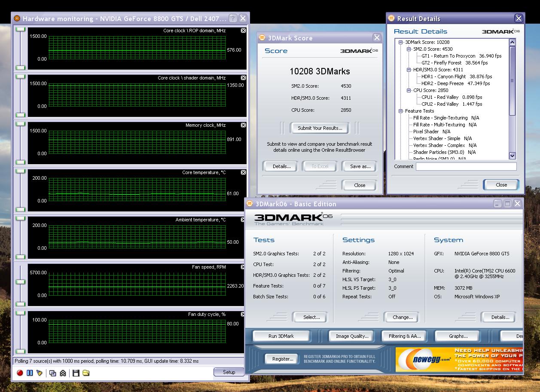The width and height of the screenshot is (540, 392).
Task: Click scroll-up arrow in Result Details tree
Action: click(x=512, y=42)
